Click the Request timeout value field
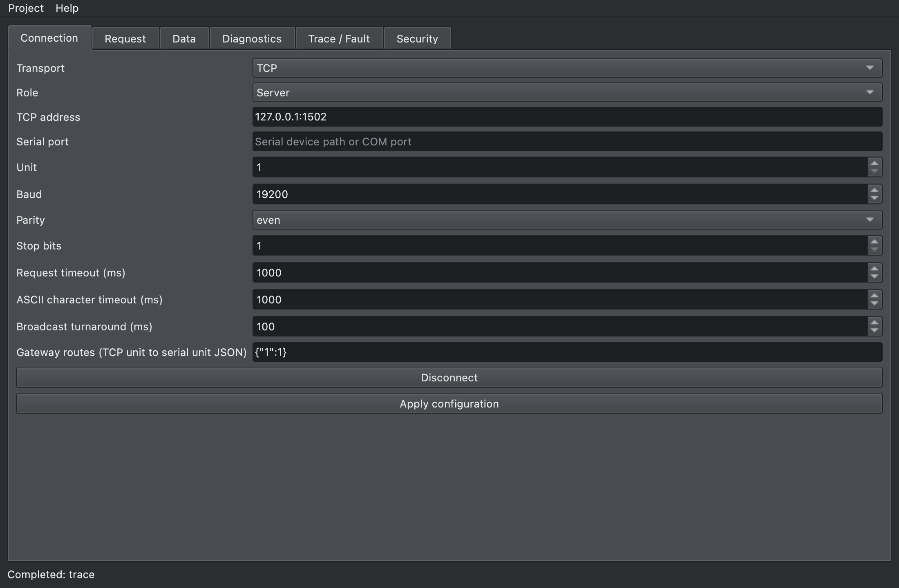Viewport: 899px width, 588px height. pos(560,273)
